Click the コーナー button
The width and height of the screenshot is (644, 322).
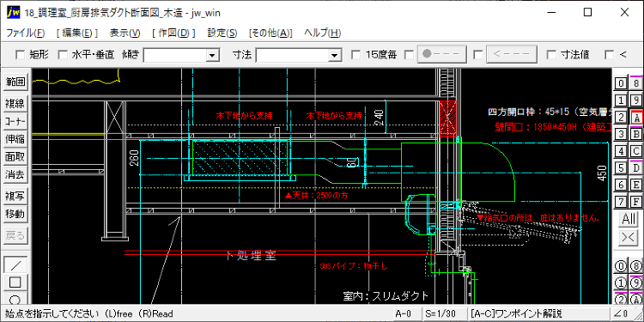[15, 121]
